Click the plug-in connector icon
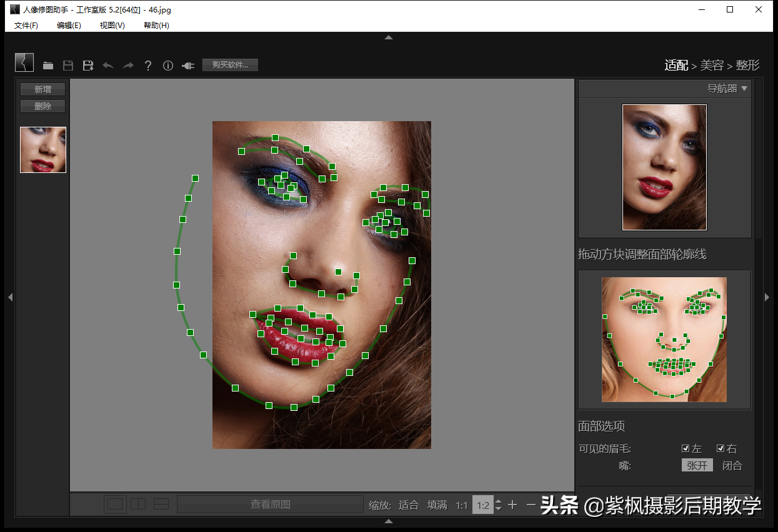 [x=188, y=66]
